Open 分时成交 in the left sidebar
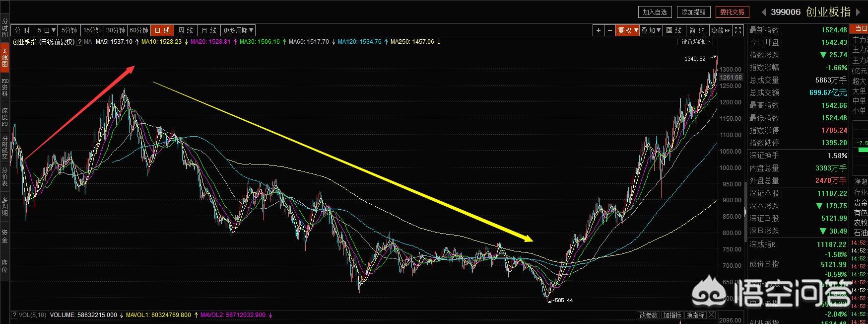Image resolution: width=868 pixels, height=324 pixels. tap(5, 147)
